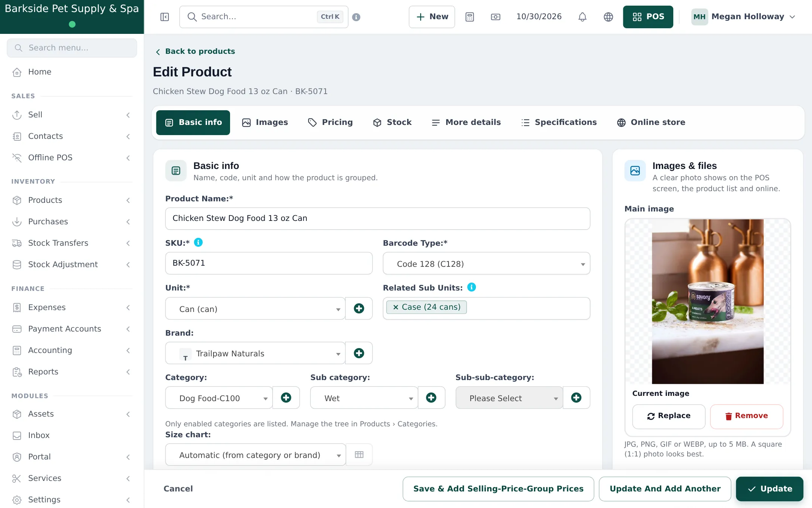
Task: Add a new brand with the plus icon
Action: click(x=359, y=353)
